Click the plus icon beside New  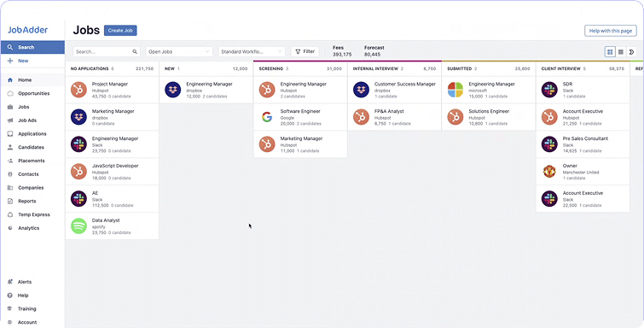[10, 61]
